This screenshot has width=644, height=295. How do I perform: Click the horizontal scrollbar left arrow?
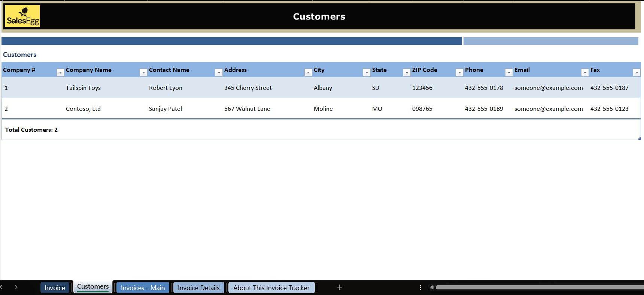click(432, 288)
